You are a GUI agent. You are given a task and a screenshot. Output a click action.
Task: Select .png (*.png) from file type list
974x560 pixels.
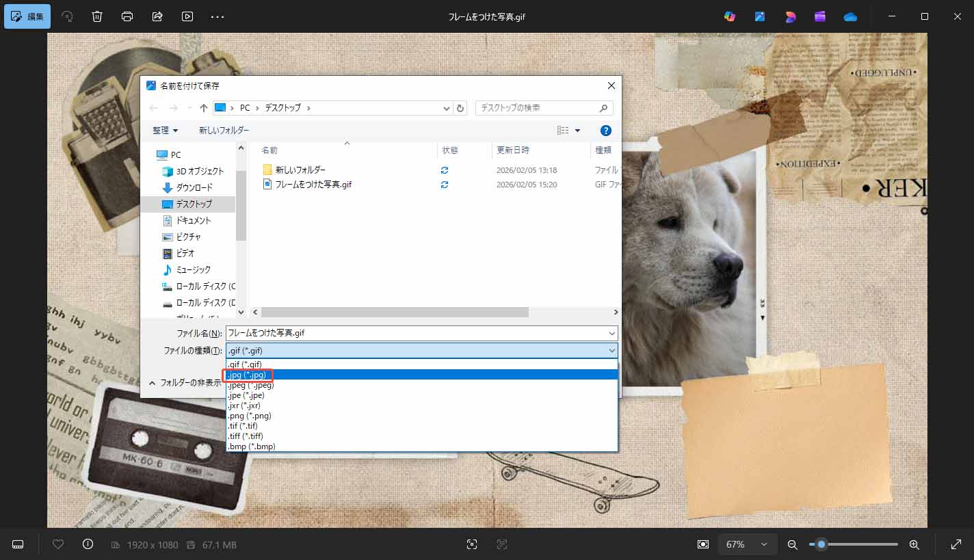coord(250,416)
